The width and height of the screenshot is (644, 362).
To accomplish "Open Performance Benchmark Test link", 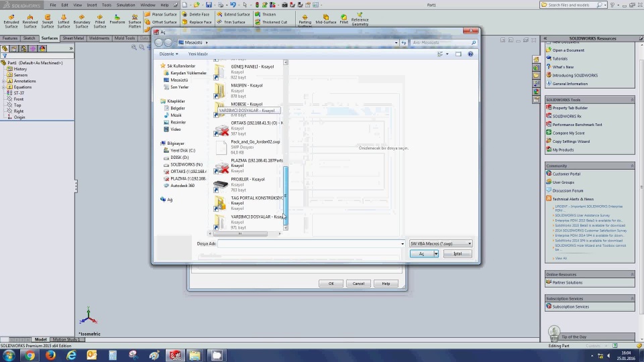I will (x=577, y=125).
